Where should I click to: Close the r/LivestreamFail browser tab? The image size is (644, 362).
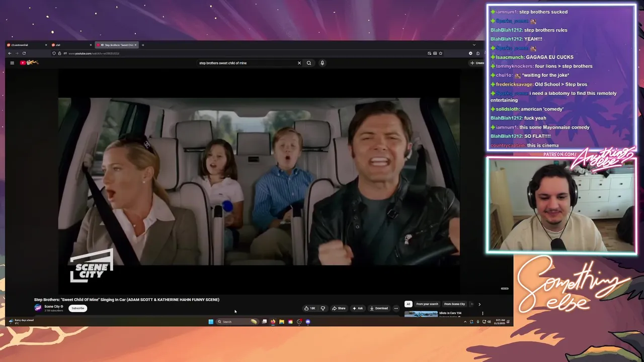pos(46,45)
